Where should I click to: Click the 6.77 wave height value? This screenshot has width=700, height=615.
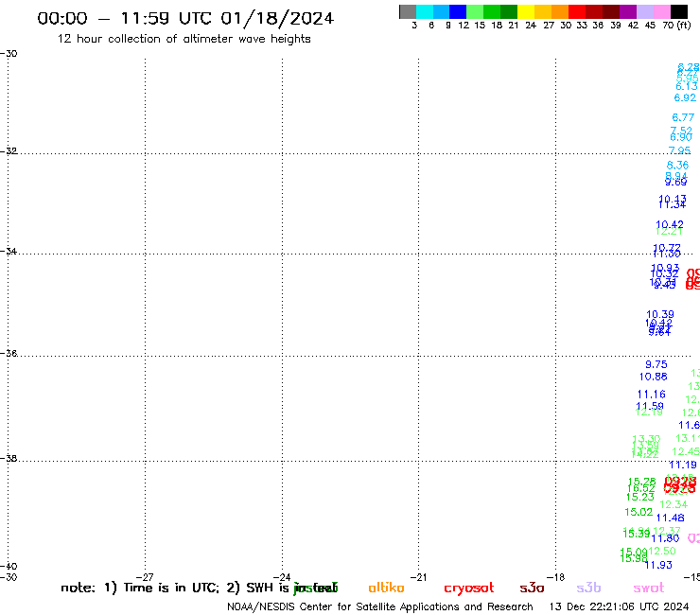pos(683,117)
